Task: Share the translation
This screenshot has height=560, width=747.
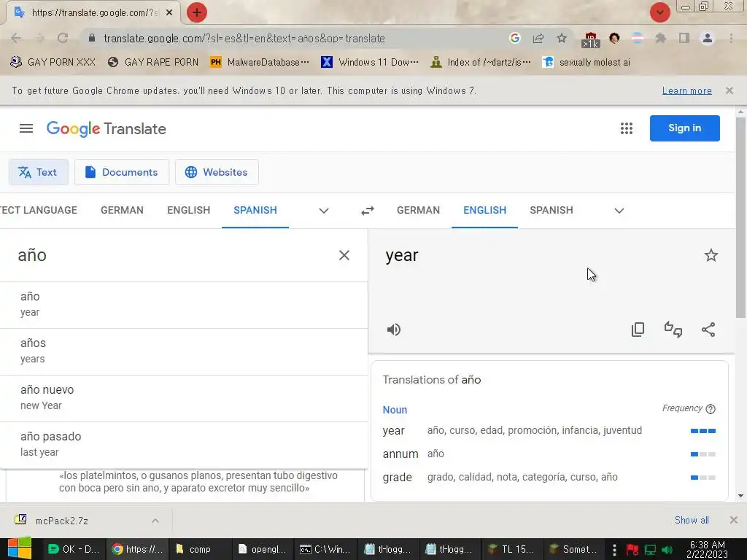Action: click(708, 330)
